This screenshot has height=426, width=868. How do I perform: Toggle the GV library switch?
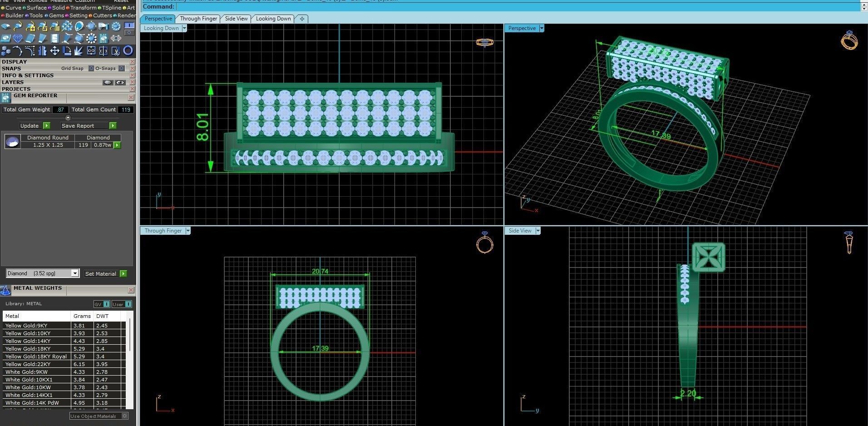102,304
